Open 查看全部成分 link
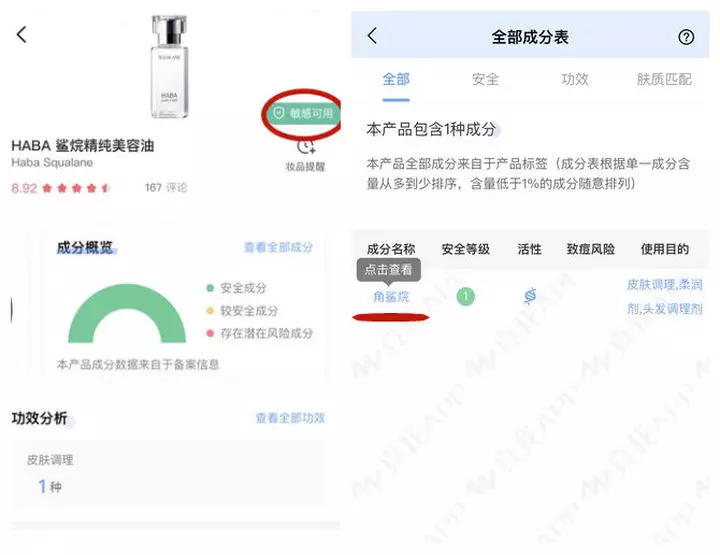This screenshot has height=555, width=720. click(x=278, y=247)
